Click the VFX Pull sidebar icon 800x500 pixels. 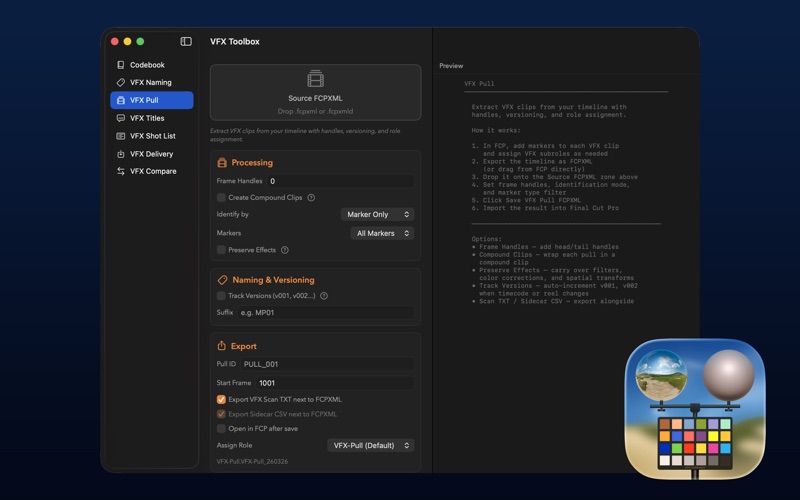[x=120, y=100]
